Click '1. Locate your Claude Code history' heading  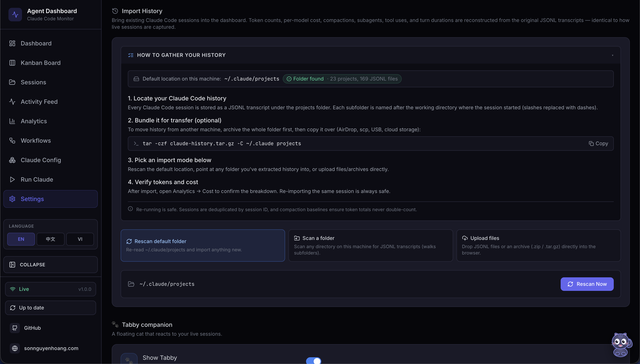pos(177,98)
